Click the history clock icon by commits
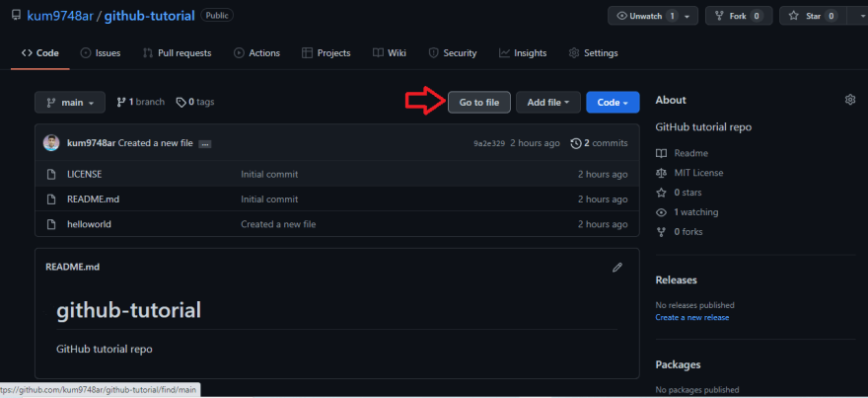 click(576, 143)
